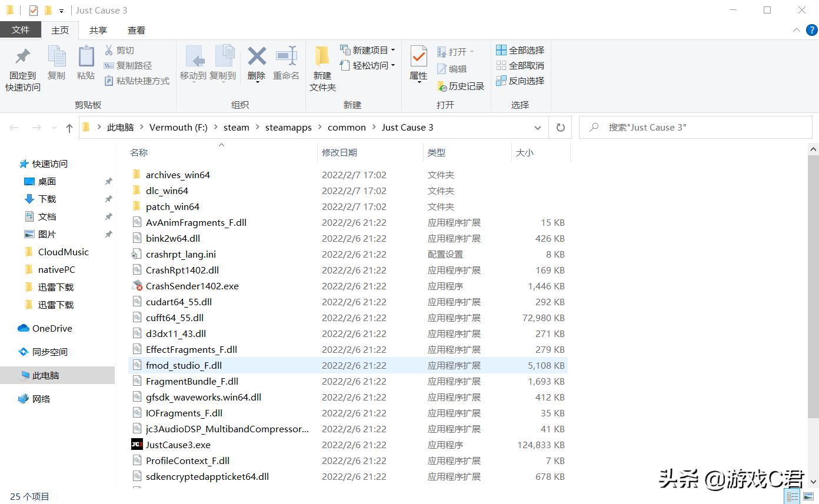
Task: Select the JustCause3.exe application icon
Action: coord(136,445)
